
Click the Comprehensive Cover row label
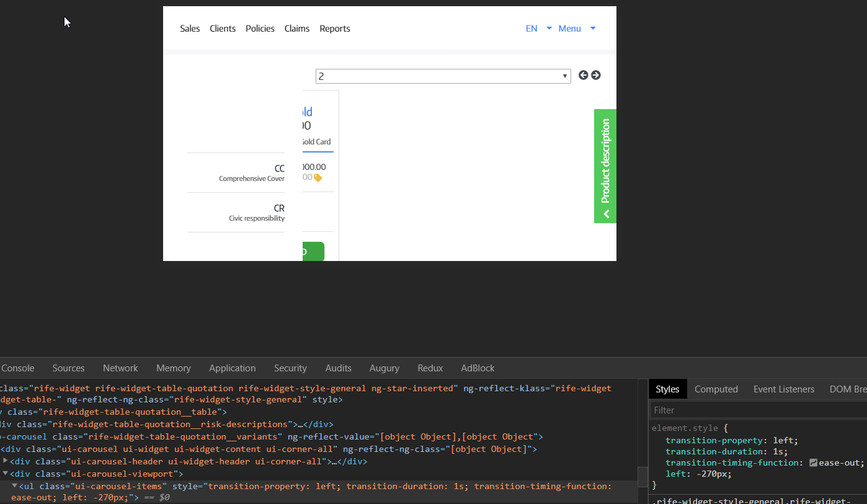click(252, 179)
